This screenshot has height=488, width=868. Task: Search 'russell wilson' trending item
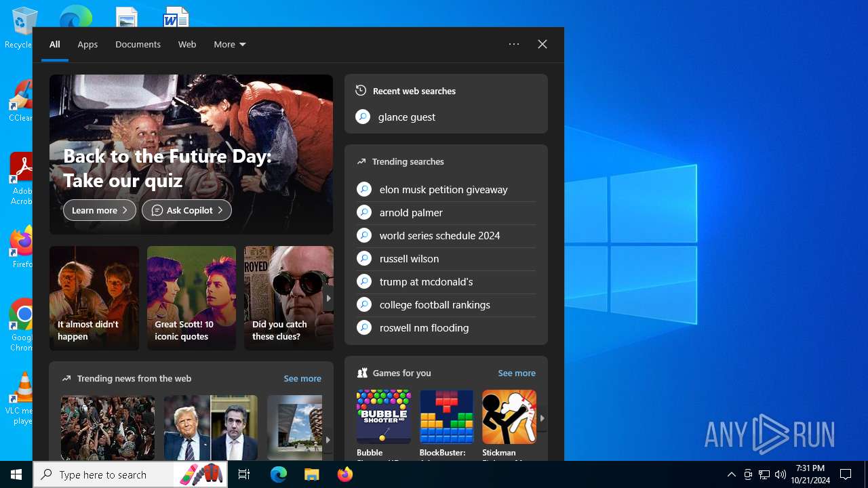click(x=446, y=258)
